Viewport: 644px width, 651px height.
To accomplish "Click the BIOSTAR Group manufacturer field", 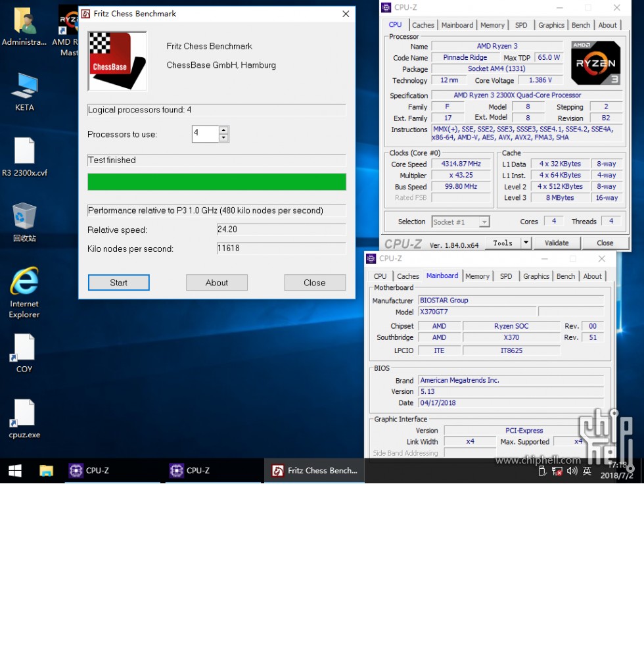I will click(511, 300).
